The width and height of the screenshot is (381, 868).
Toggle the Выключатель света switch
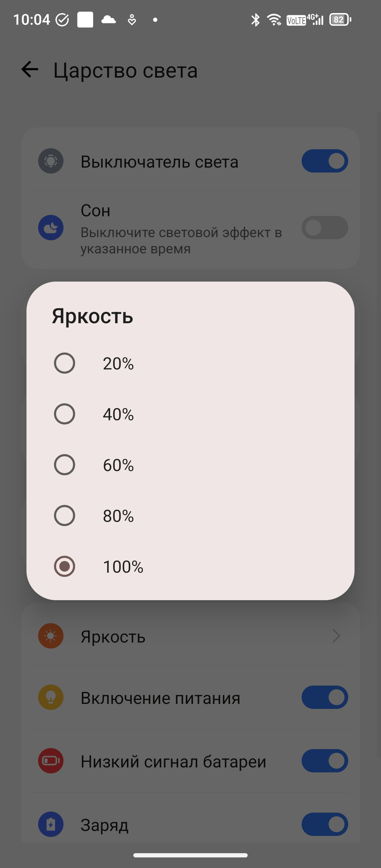[x=325, y=161]
